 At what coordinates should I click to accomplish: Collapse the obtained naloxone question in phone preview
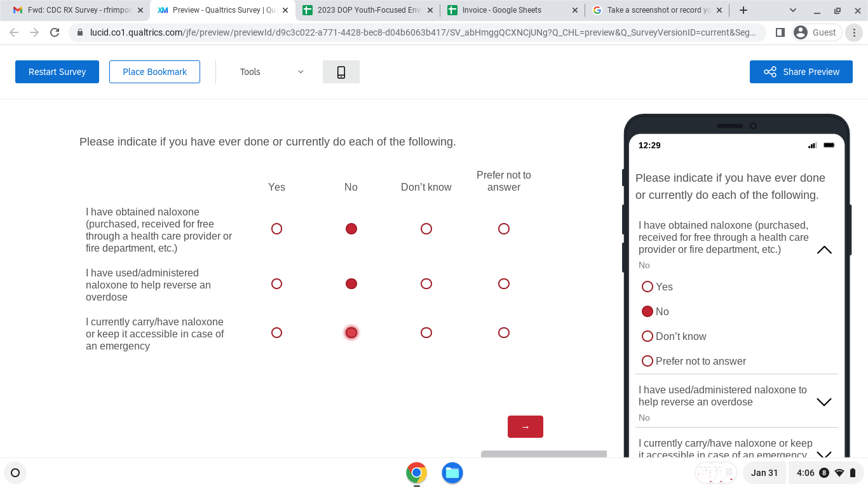824,250
